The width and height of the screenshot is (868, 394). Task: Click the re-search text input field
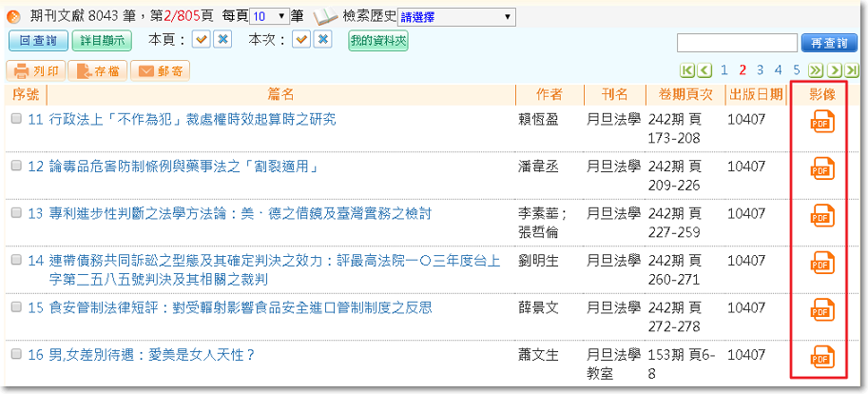pos(737,44)
